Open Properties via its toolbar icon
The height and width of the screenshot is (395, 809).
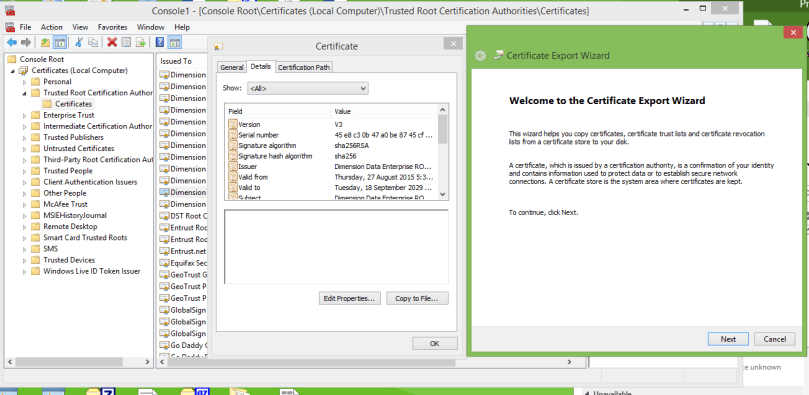click(x=125, y=43)
